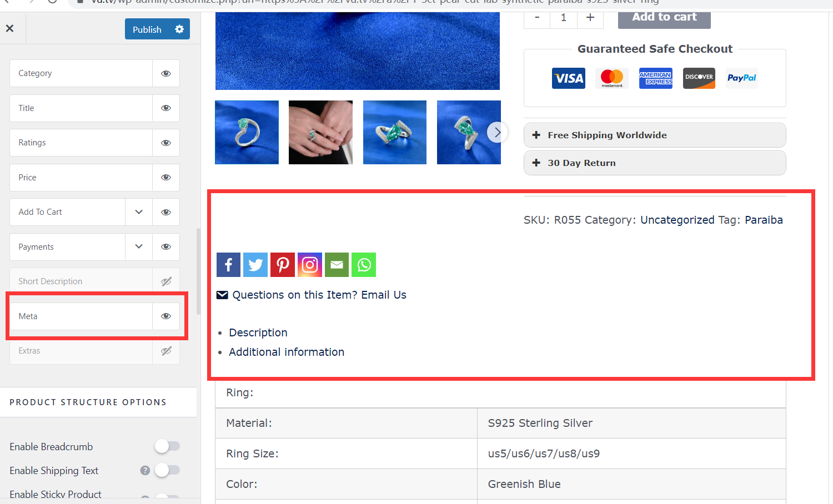Hide the Ratings element via eye icon
This screenshot has height=504, width=833.
(x=166, y=143)
